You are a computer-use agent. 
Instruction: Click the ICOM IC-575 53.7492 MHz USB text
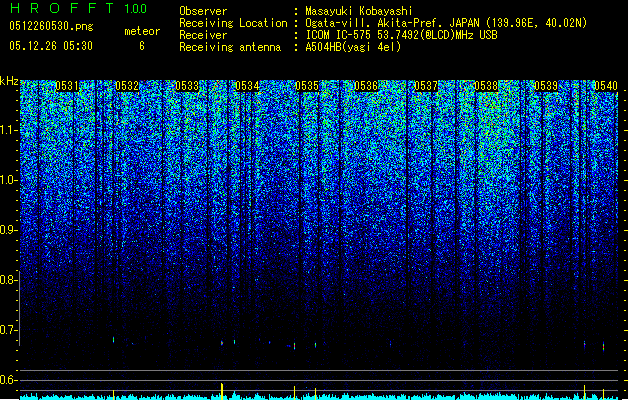[x=401, y=35]
